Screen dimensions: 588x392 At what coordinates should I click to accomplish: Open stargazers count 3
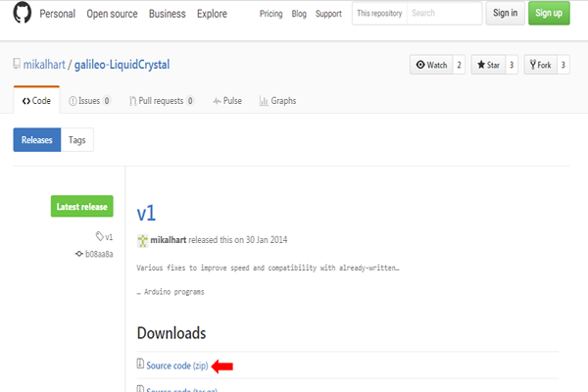(x=512, y=65)
